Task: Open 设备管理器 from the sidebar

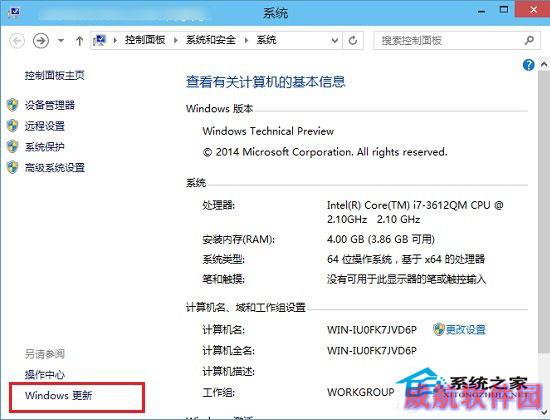Action: [50, 105]
